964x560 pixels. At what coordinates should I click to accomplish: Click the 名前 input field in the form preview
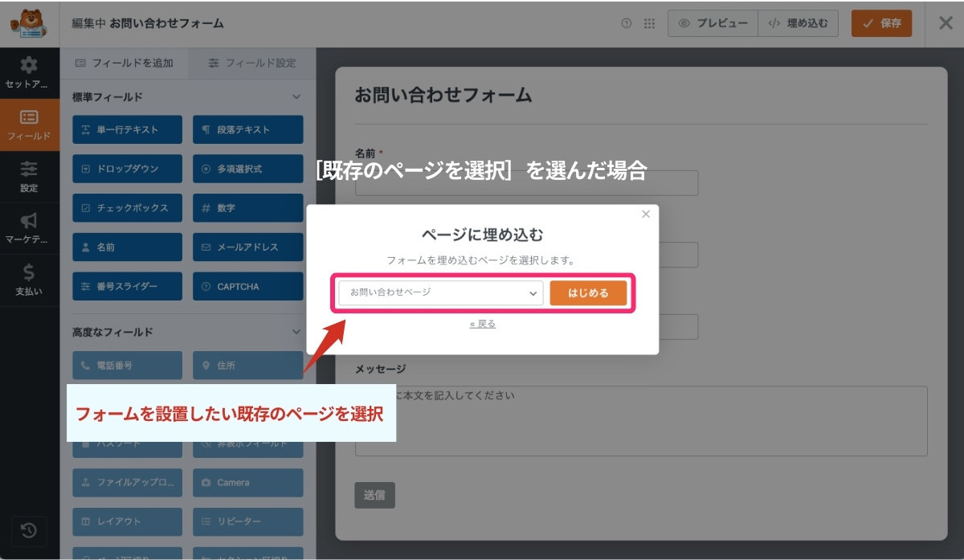[x=526, y=182]
